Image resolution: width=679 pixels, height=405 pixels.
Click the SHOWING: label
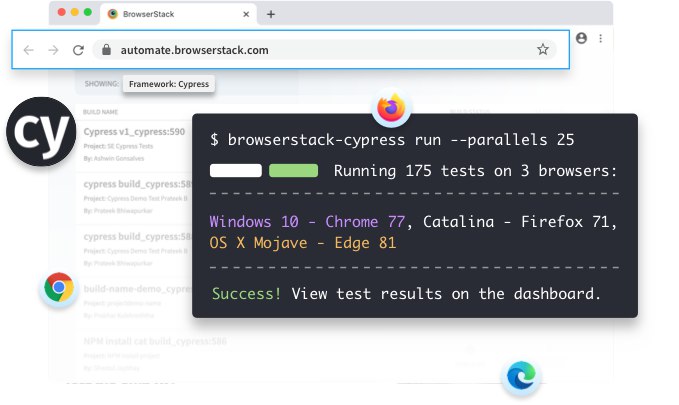(101, 84)
